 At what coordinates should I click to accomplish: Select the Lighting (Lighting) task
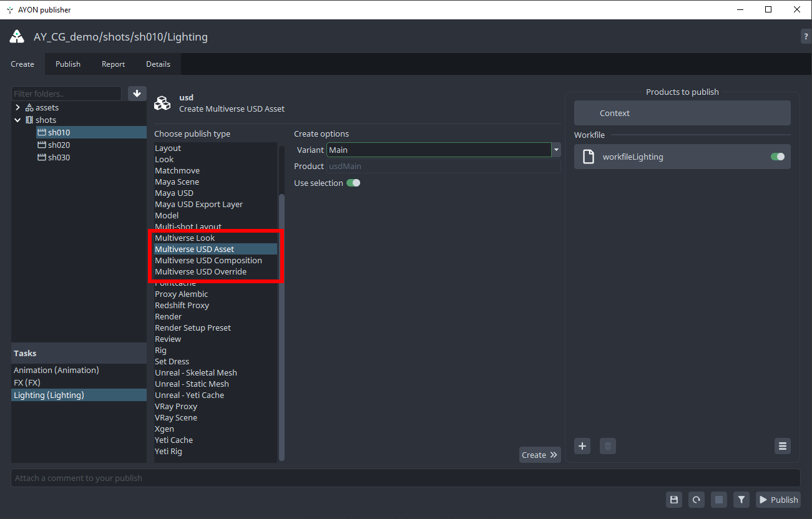pos(79,395)
